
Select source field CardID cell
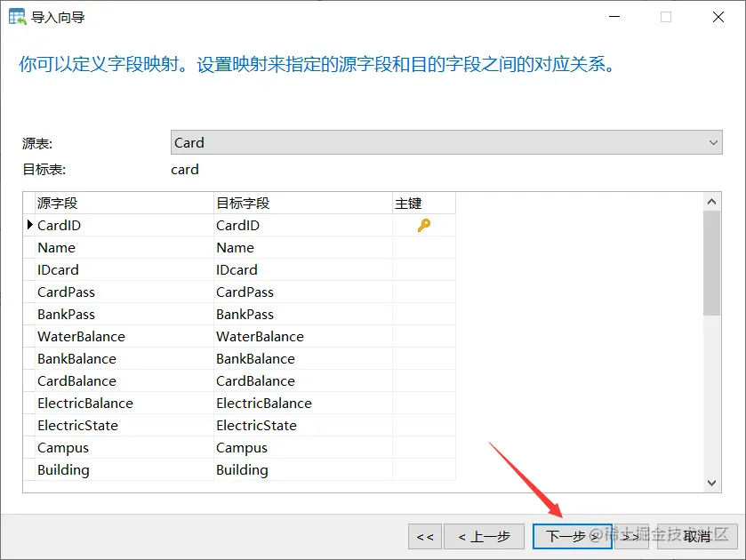point(124,225)
